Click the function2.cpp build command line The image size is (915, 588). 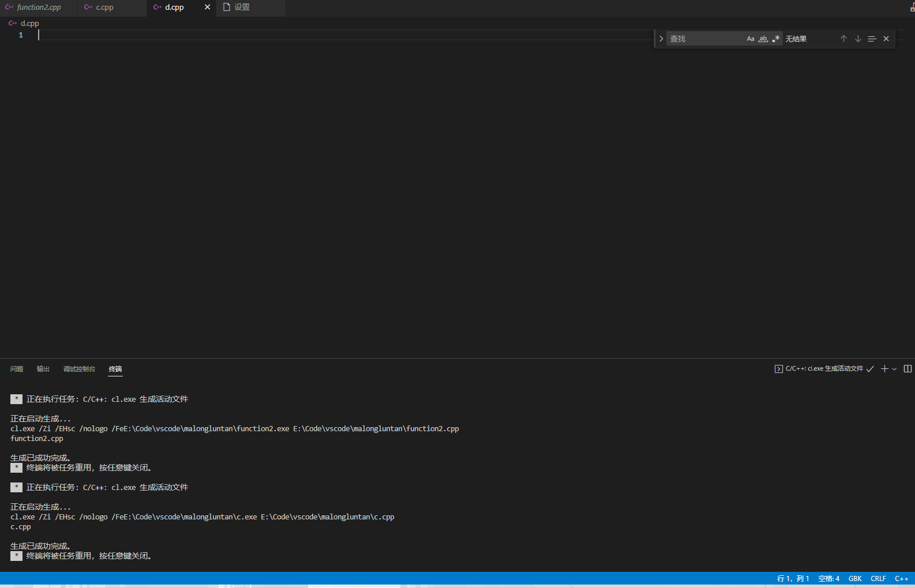(235, 429)
